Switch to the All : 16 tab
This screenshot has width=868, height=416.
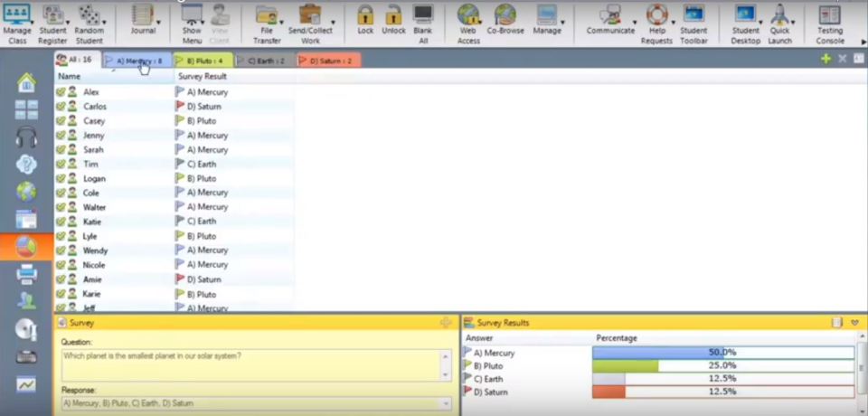(x=78, y=60)
